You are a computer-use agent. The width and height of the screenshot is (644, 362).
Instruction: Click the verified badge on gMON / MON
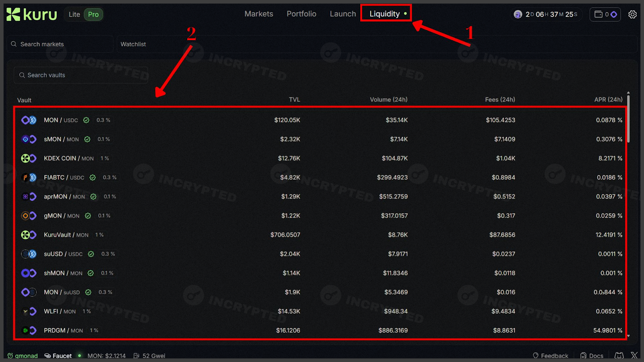point(88,216)
